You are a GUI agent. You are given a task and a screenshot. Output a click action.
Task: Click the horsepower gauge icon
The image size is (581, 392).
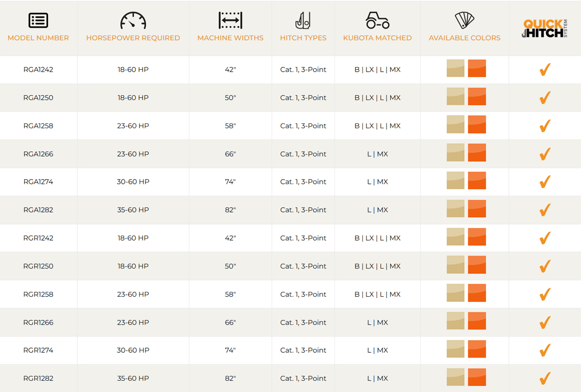[x=133, y=20]
